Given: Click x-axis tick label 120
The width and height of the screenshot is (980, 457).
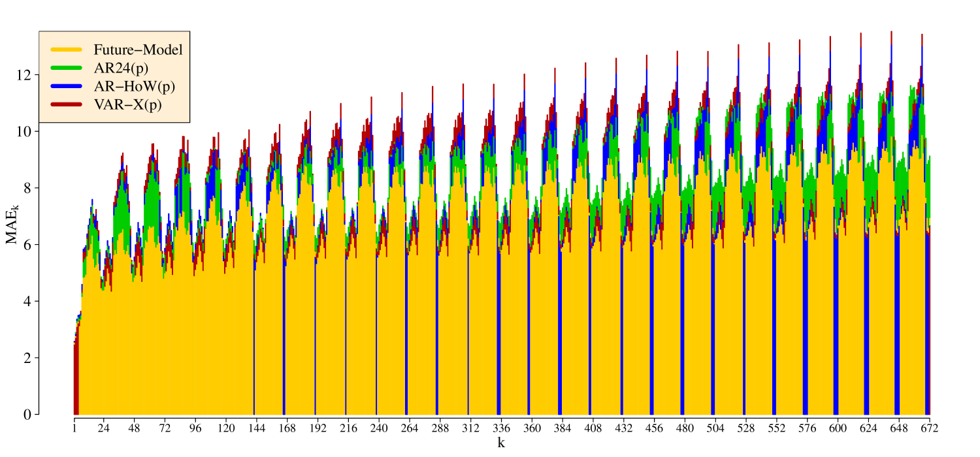Looking at the screenshot, I should (x=226, y=428).
